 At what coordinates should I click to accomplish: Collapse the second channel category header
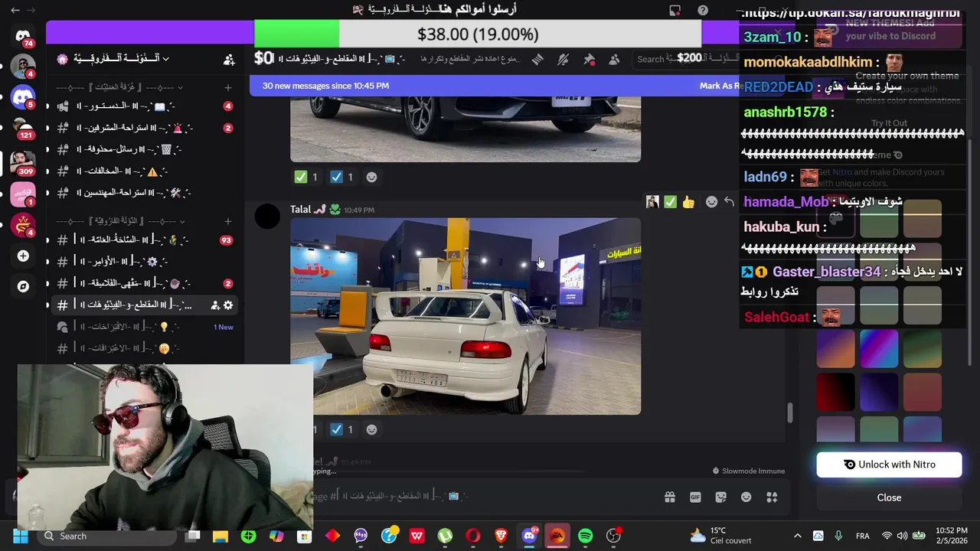coord(120,220)
